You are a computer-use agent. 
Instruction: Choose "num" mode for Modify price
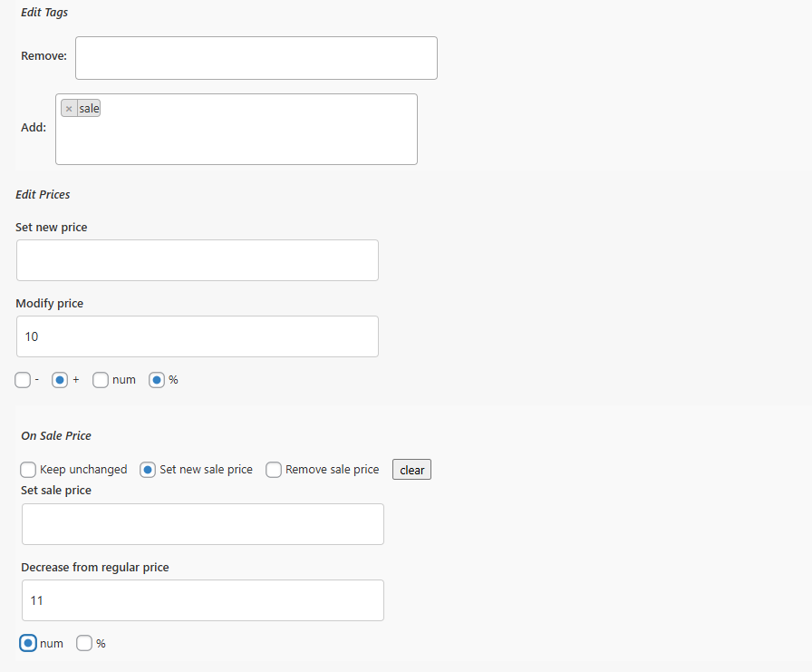(101, 380)
